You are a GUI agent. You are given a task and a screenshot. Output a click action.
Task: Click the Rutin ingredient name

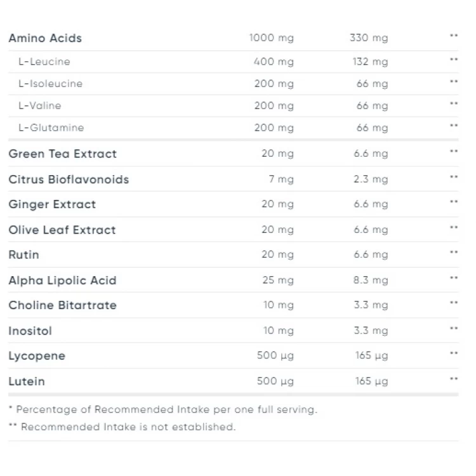[24, 255]
